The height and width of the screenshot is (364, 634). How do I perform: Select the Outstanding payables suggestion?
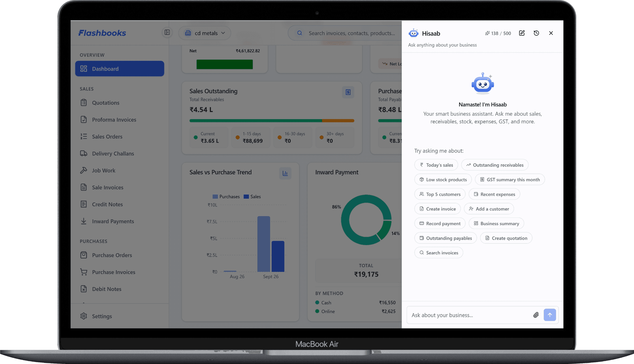[x=446, y=238]
